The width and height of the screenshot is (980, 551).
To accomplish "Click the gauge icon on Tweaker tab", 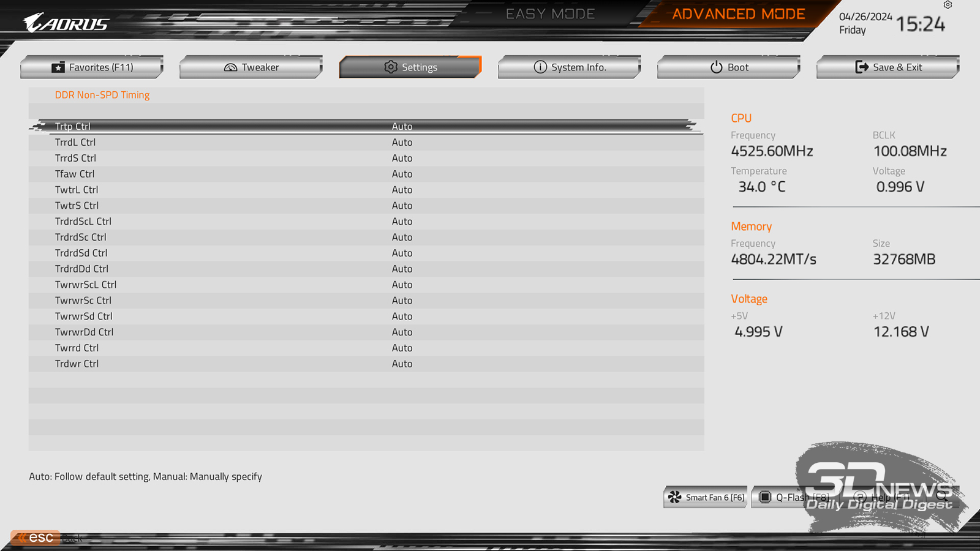I will pyautogui.click(x=230, y=67).
